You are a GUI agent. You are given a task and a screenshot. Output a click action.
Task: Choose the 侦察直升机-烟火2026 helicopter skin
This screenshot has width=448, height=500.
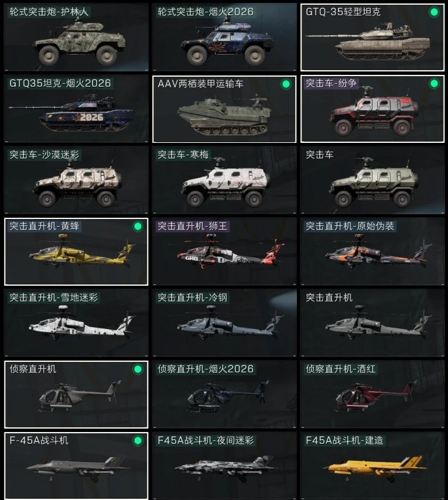click(224, 394)
